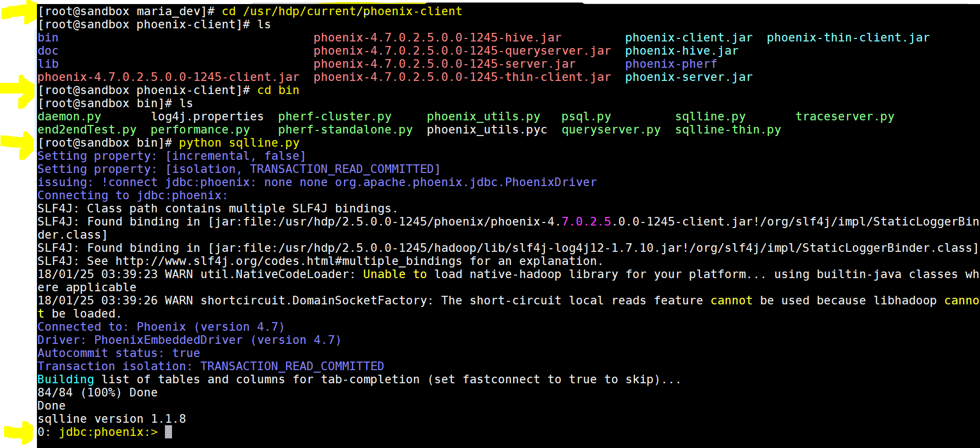Image resolution: width=980 pixels, height=448 pixels.
Task: Click 'Setting property: [incremental, false]' line
Action: tap(172, 156)
